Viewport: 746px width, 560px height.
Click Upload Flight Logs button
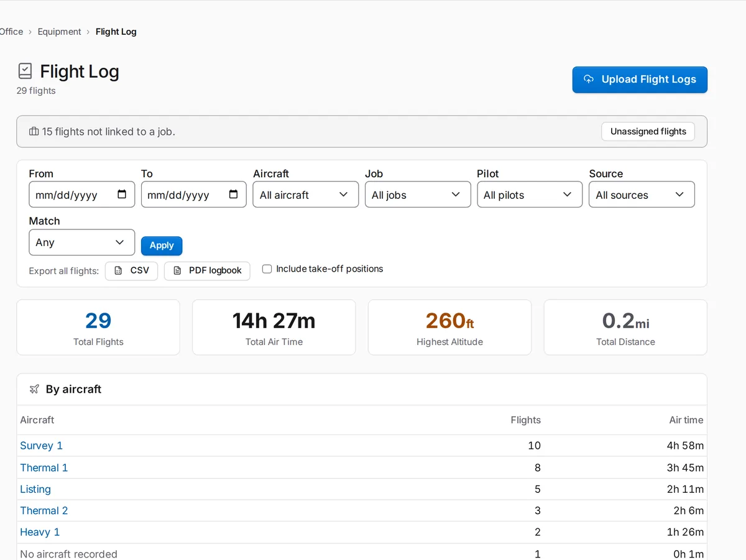[x=640, y=80]
